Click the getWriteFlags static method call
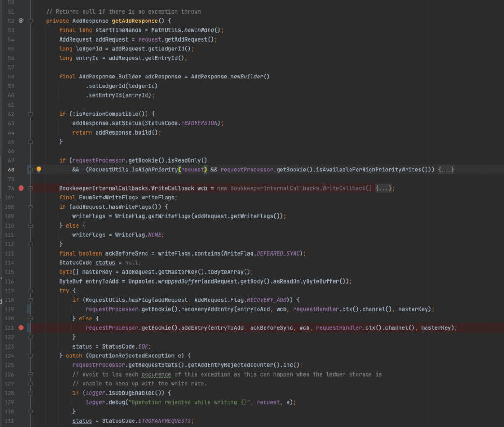Screen dimensions: 504x427 tap(169, 216)
